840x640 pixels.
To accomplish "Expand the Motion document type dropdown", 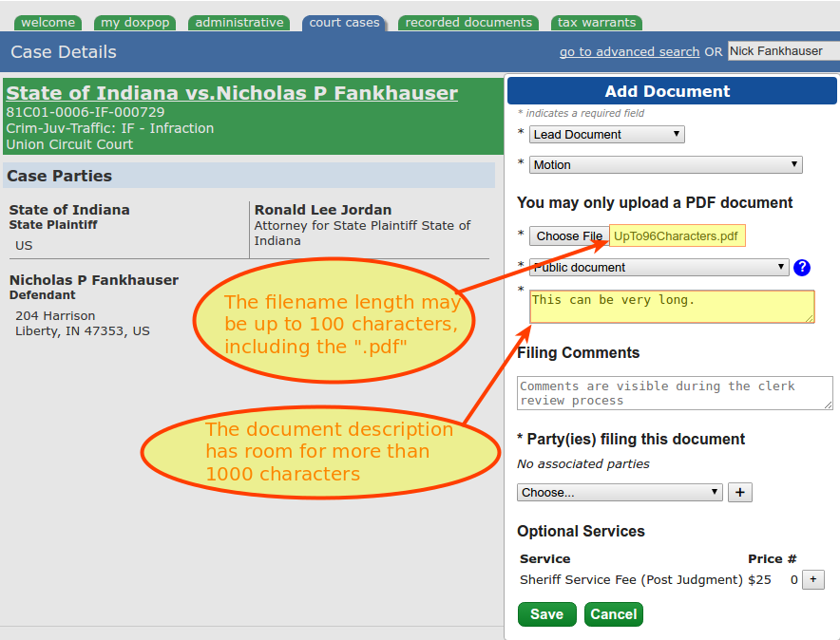I will (x=665, y=164).
